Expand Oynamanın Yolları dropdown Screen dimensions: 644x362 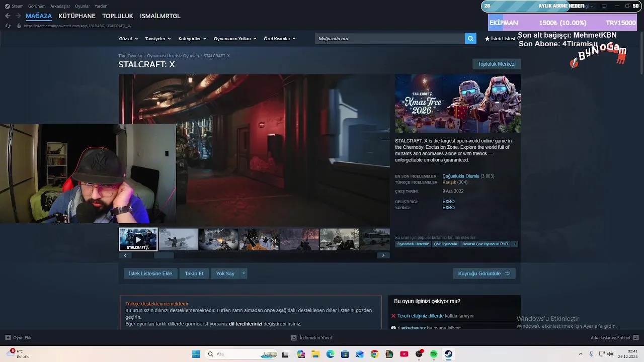235,39
